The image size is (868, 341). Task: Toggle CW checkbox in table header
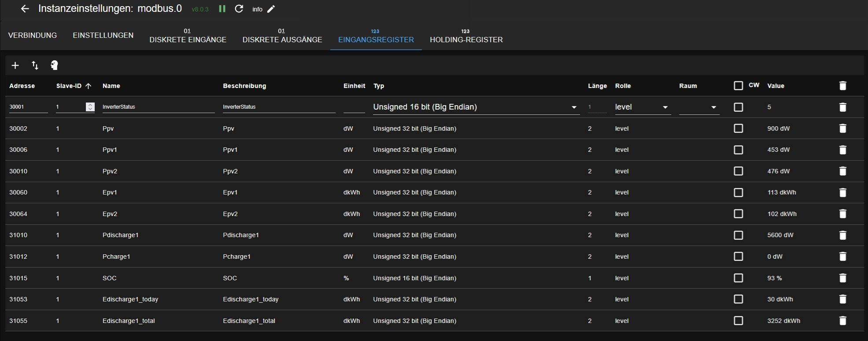point(739,86)
